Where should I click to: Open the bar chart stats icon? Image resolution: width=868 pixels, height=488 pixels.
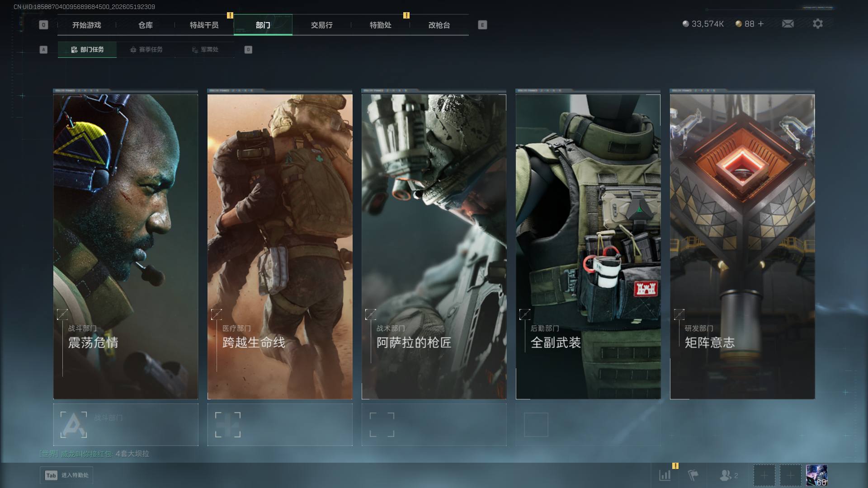pyautogui.click(x=665, y=475)
